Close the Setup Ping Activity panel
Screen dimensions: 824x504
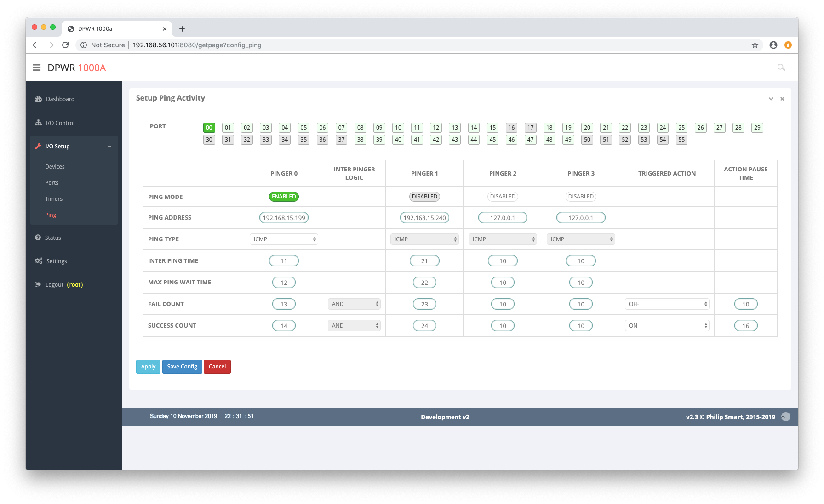(782, 99)
